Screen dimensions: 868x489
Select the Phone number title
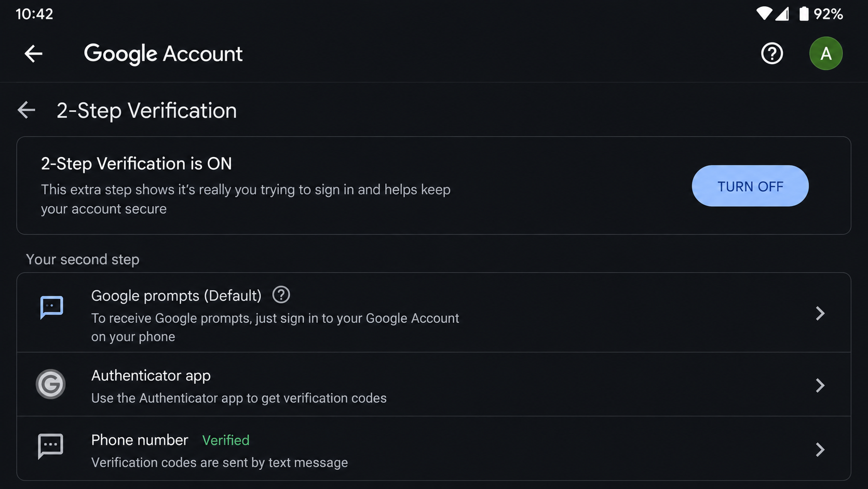(x=140, y=440)
